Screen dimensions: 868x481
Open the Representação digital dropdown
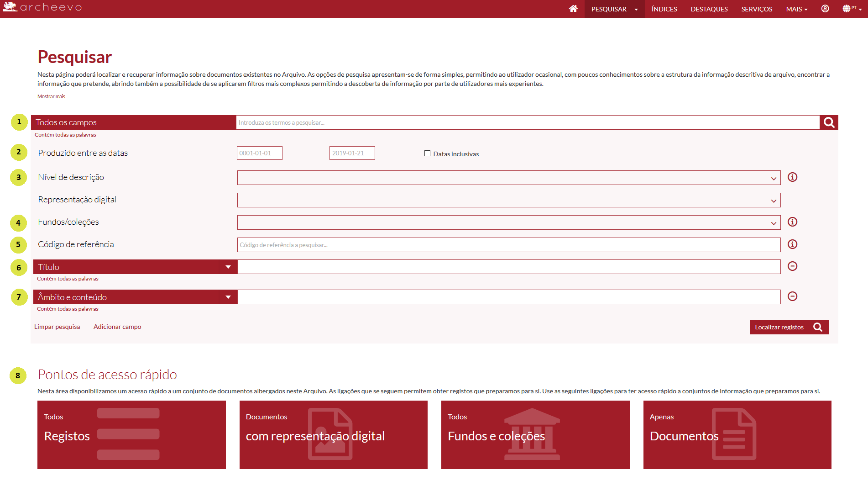[508, 200]
